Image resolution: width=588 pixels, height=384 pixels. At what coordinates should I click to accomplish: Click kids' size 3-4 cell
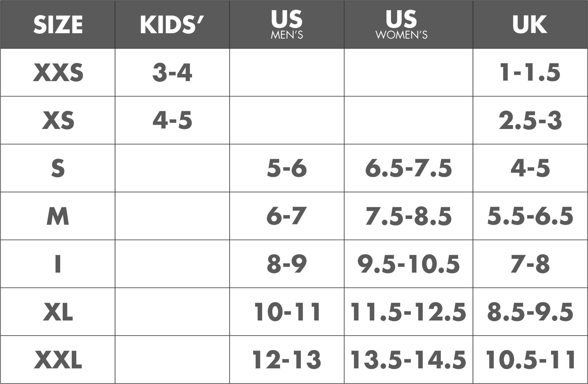[172, 72]
